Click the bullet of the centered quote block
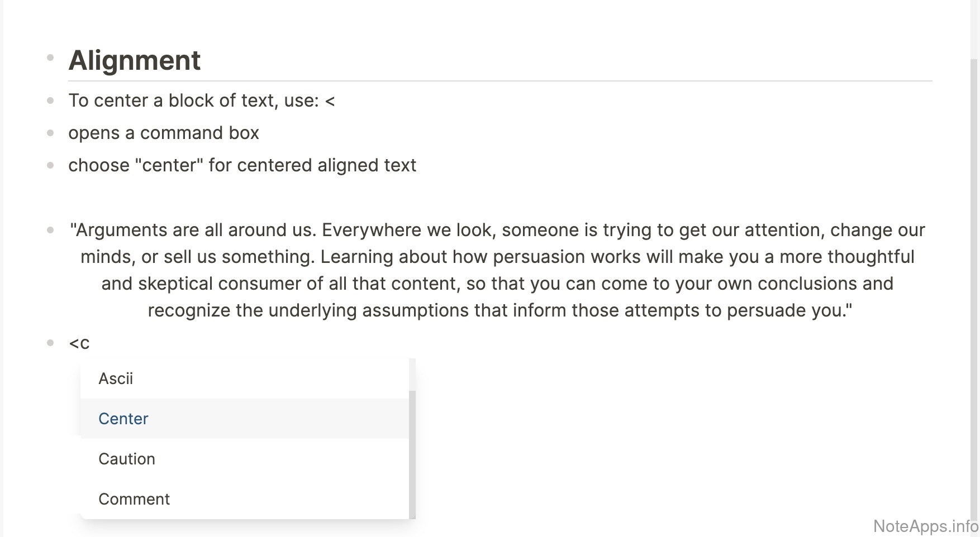Screen dimensions: 980x537 pos(50,230)
